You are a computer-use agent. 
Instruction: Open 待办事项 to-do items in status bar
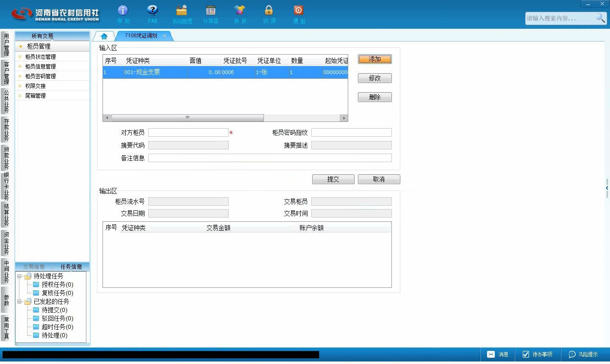click(x=537, y=354)
